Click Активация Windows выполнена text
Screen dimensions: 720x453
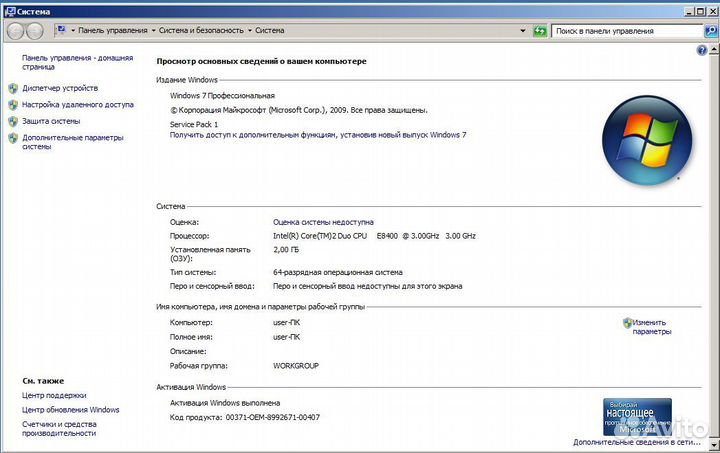click(x=225, y=403)
